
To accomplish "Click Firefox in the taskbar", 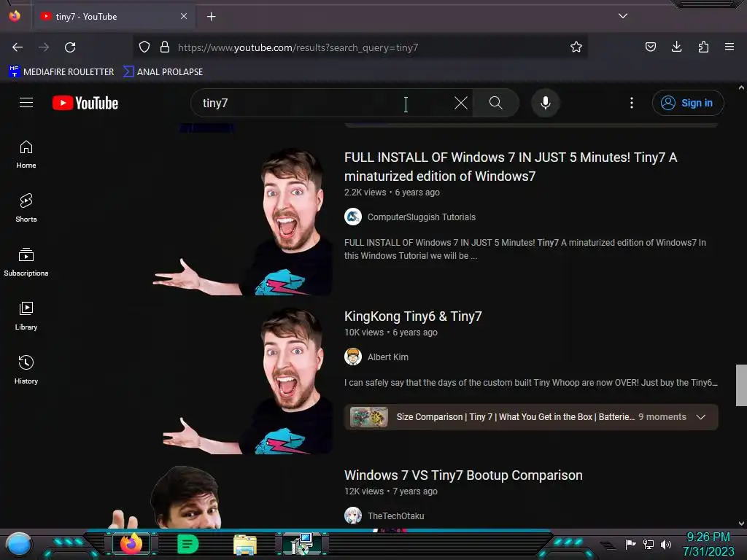I will [x=131, y=544].
